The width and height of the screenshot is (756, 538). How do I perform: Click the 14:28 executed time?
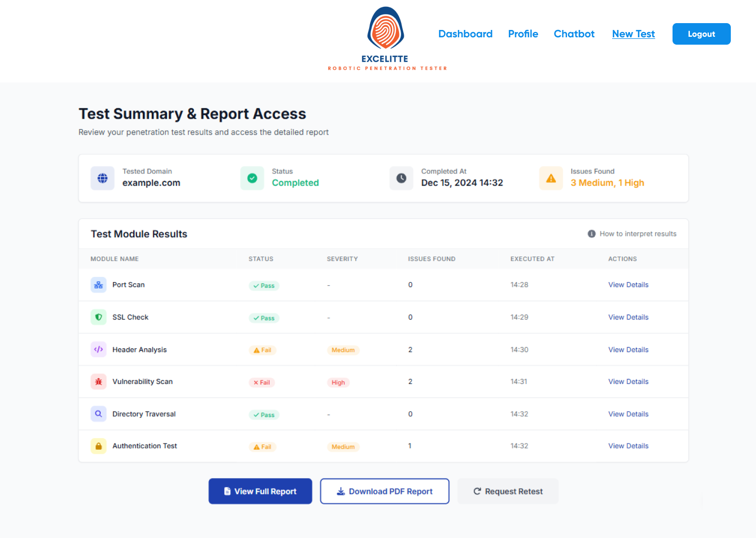tap(519, 285)
